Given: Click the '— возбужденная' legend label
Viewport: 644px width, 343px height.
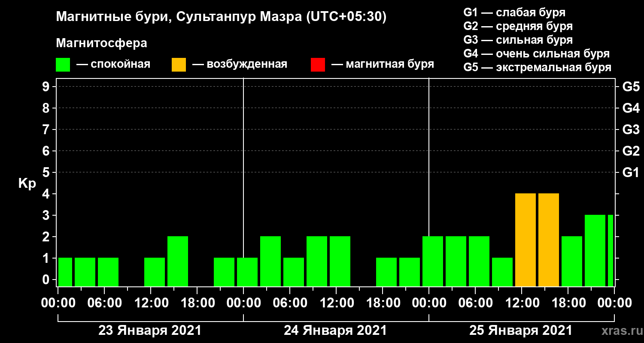Looking at the screenshot, I should point(240,65).
